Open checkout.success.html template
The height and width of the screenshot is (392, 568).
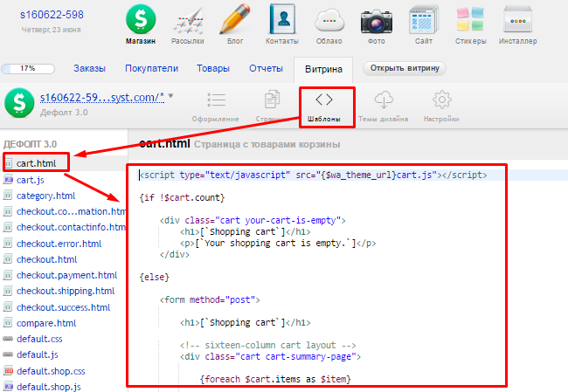[x=64, y=307]
